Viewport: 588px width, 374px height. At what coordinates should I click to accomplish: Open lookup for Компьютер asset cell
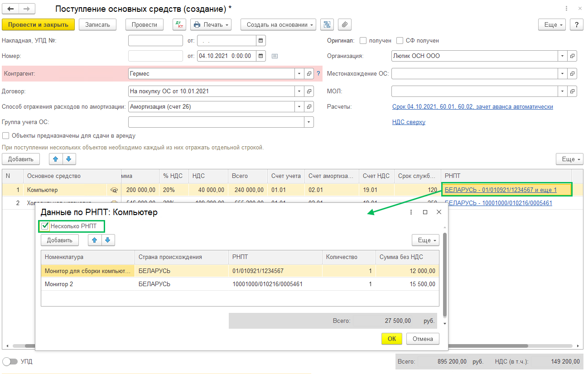[x=114, y=190]
